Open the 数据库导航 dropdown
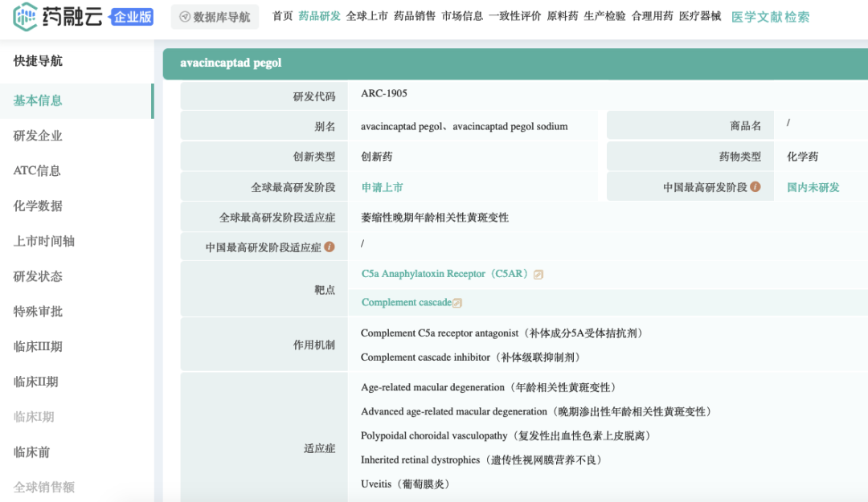The width and height of the screenshot is (868, 502). pos(215,17)
